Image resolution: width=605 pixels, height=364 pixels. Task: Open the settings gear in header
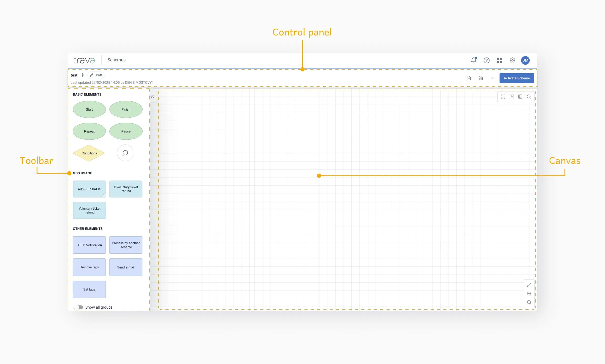(x=512, y=60)
